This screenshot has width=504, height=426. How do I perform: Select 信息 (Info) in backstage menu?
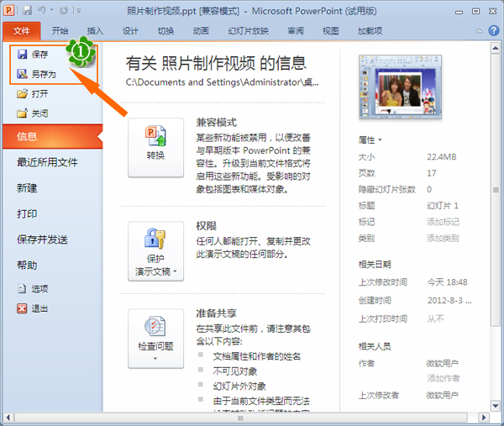[x=52, y=137]
